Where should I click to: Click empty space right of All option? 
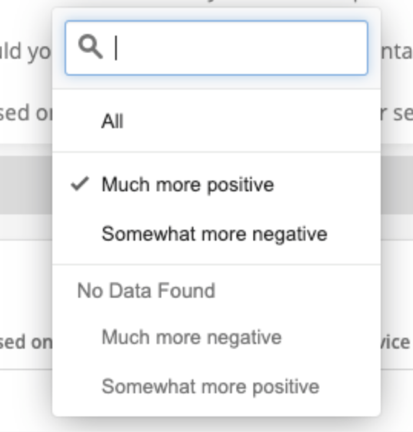(252, 121)
